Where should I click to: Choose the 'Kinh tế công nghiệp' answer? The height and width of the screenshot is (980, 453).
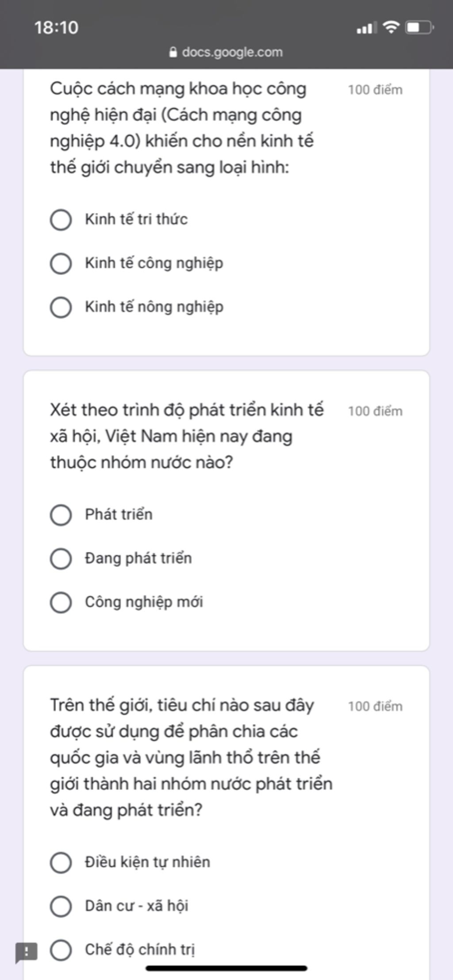point(61,263)
